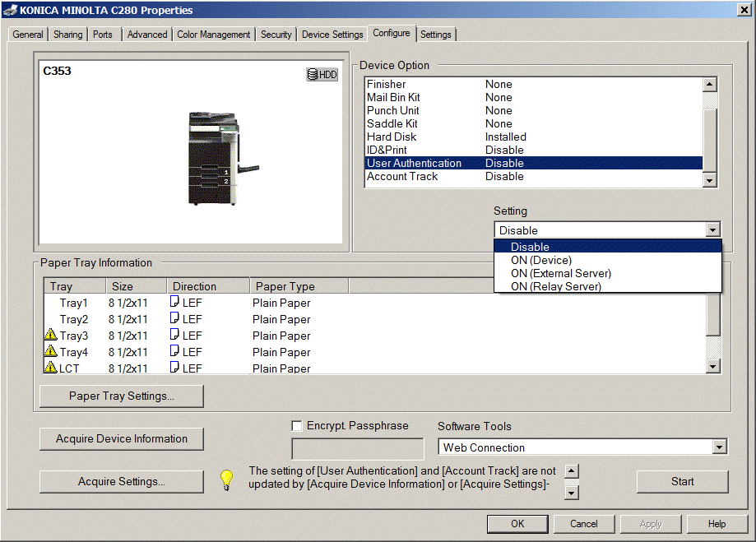Open the Color Management tab
This screenshot has width=756, height=542.
click(x=214, y=35)
